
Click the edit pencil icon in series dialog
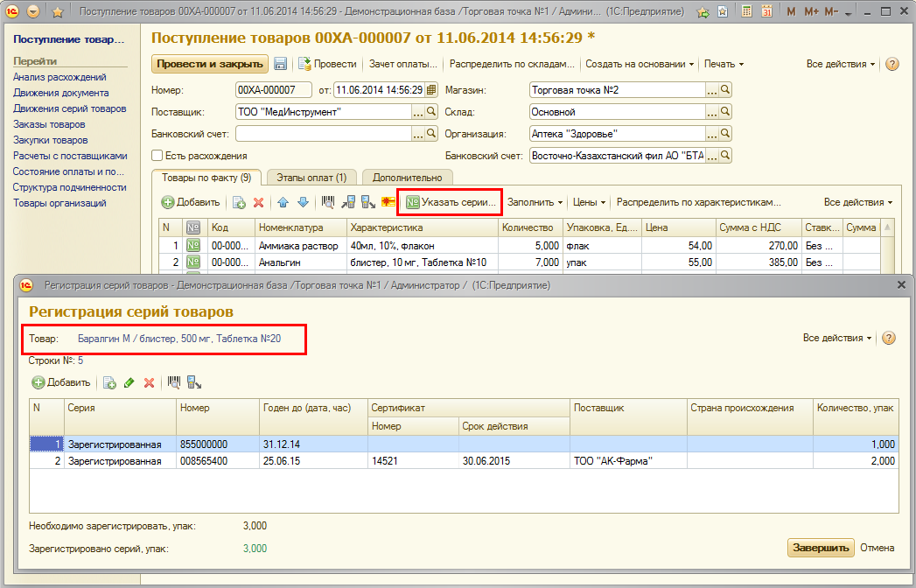[x=129, y=382]
